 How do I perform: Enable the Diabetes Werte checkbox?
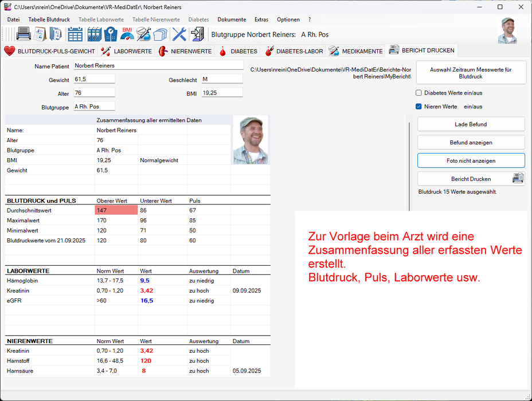[x=419, y=93]
